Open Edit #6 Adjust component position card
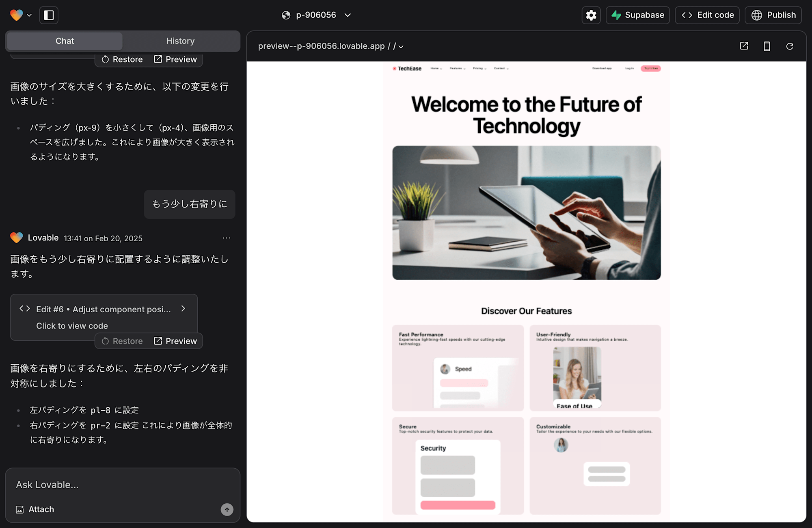812x528 pixels. pos(104,317)
